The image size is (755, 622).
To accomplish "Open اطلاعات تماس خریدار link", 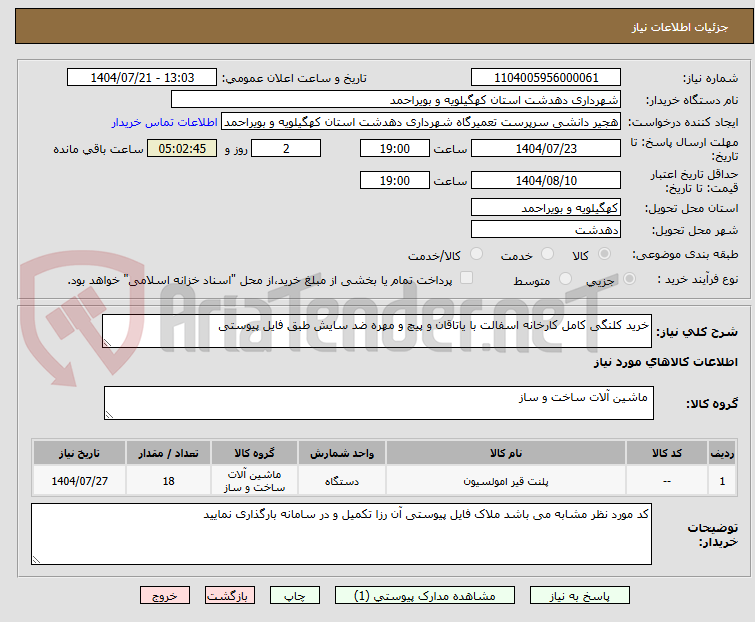I will pos(165,122).
